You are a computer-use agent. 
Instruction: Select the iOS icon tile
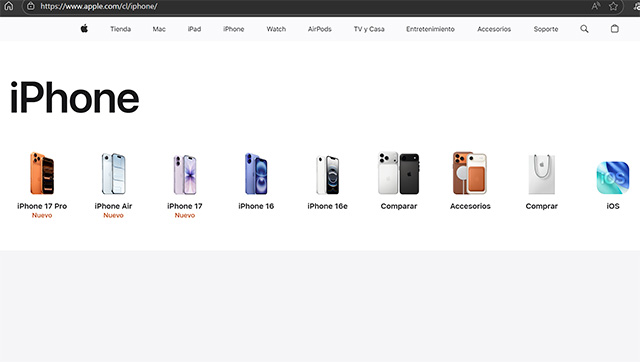tap(613, 178)
